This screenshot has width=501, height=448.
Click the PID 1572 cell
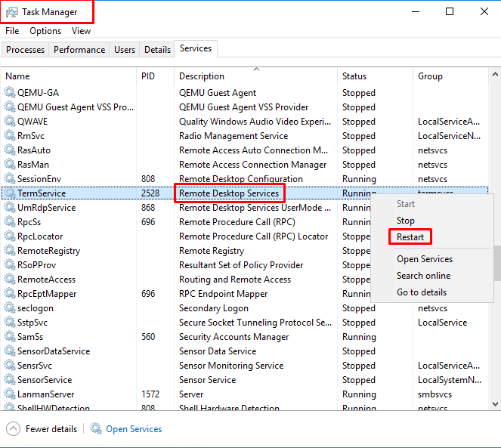[150, 394]
